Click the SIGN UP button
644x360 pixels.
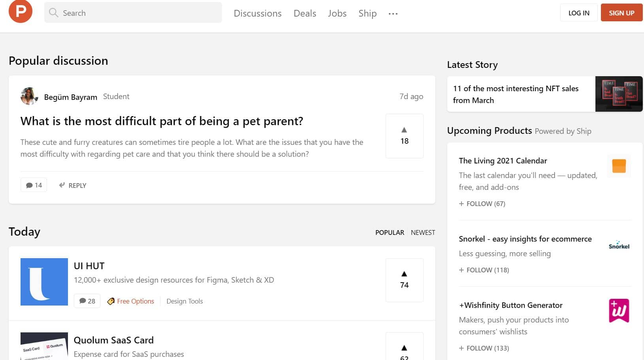[x=621, y=13]
